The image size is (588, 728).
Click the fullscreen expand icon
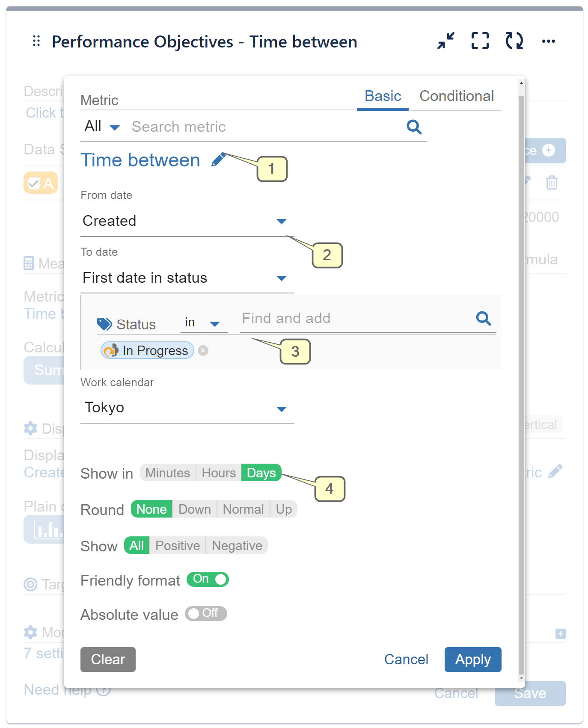(x=480, y=41)
